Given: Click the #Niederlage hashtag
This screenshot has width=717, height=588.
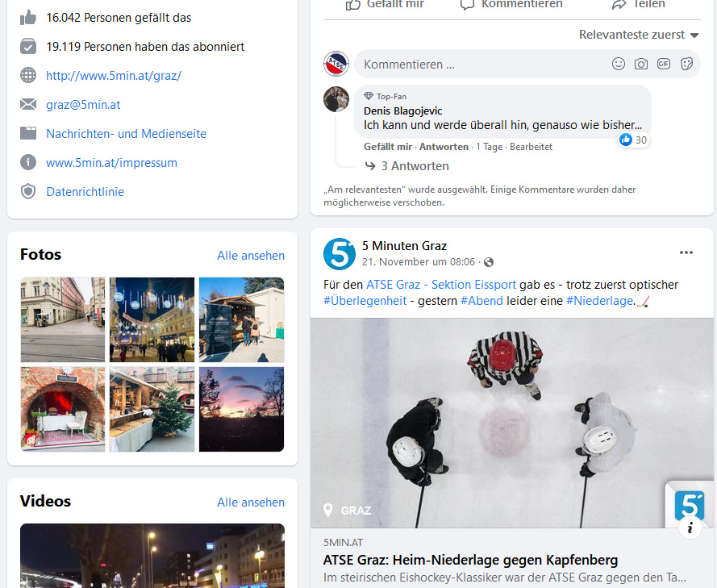Looking at the screenshot, I should pyautogui.click(x=599, y=301).
